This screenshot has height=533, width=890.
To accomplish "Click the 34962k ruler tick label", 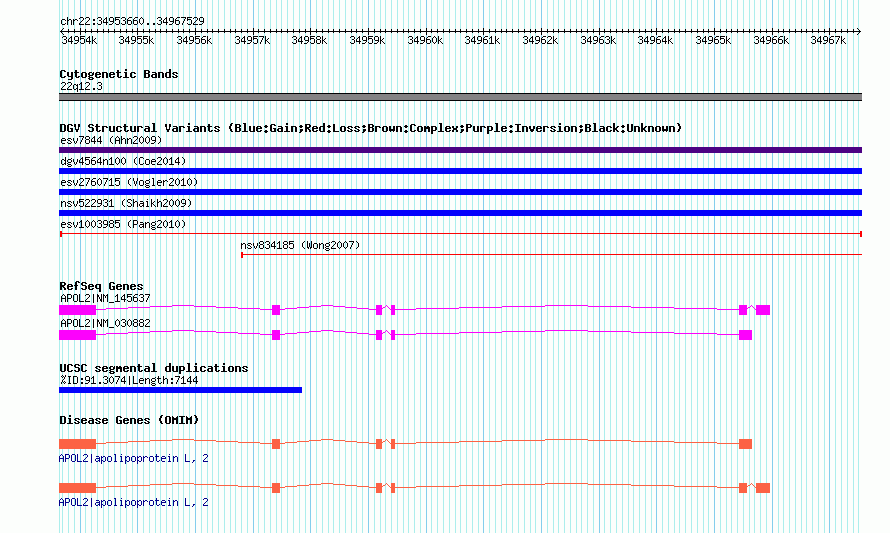I will tap(540, 40).
